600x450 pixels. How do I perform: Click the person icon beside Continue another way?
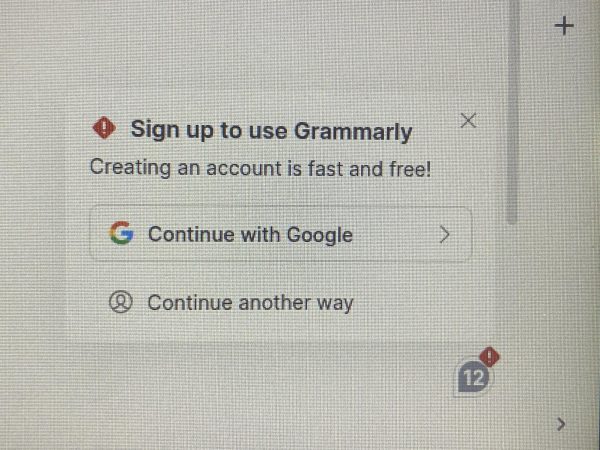coord(121,302)
